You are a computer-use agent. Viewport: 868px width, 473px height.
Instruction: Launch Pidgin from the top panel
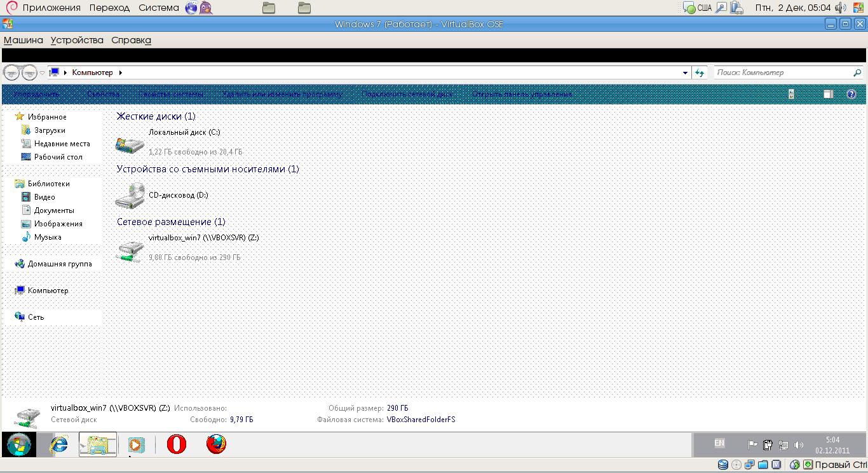coord(206,8)
